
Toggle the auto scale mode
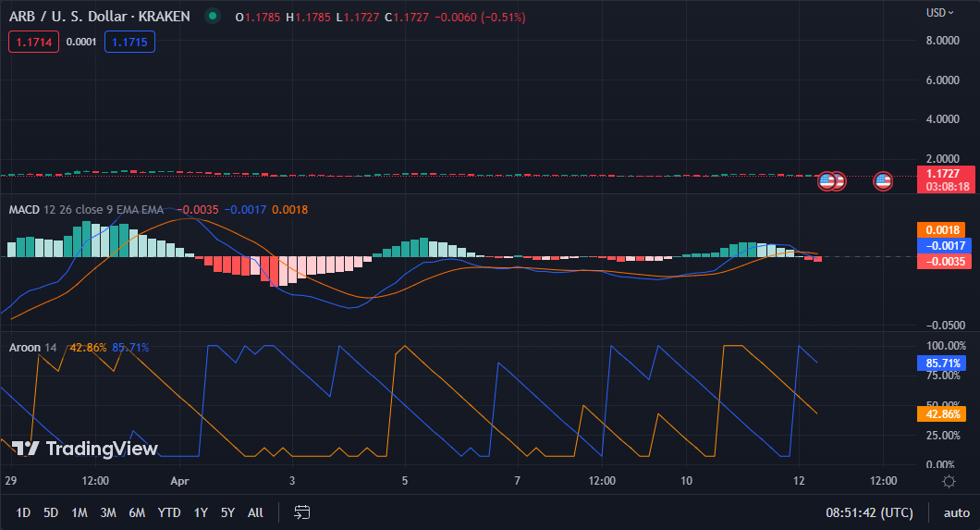956,512
